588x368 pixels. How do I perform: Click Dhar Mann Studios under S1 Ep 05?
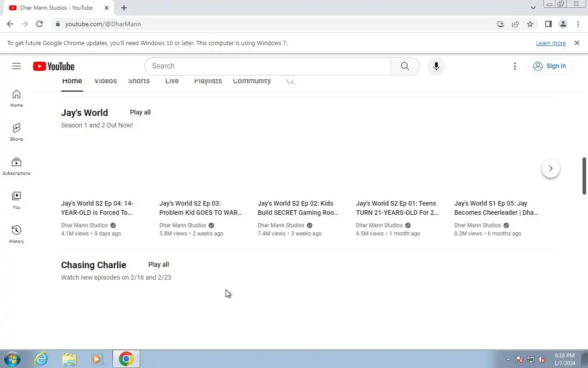(478, 225)
